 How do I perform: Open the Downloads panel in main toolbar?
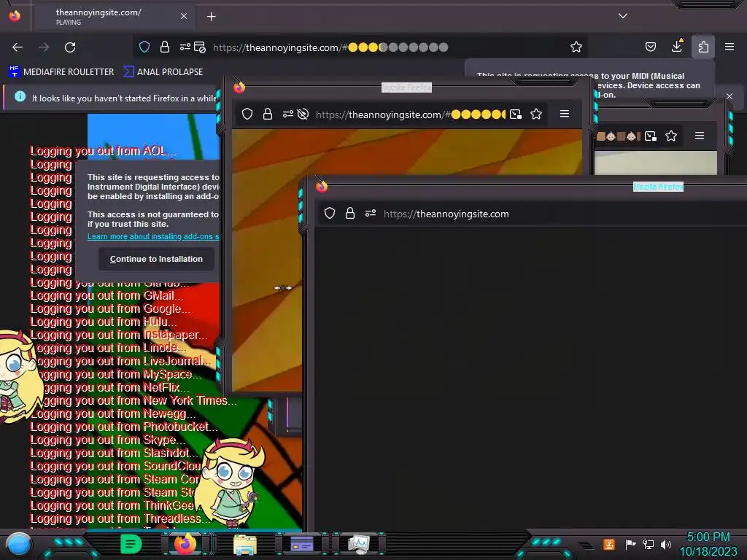click(677, 46)
